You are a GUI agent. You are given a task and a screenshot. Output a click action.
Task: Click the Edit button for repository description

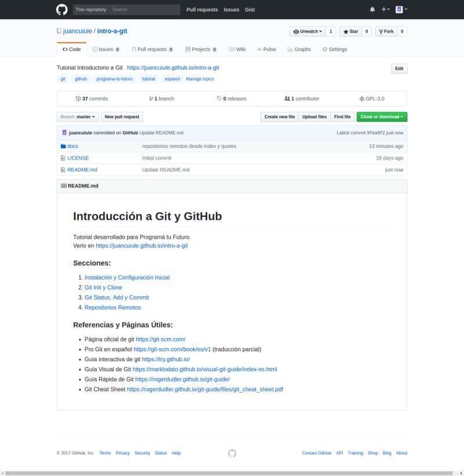[x=399, y=68]
